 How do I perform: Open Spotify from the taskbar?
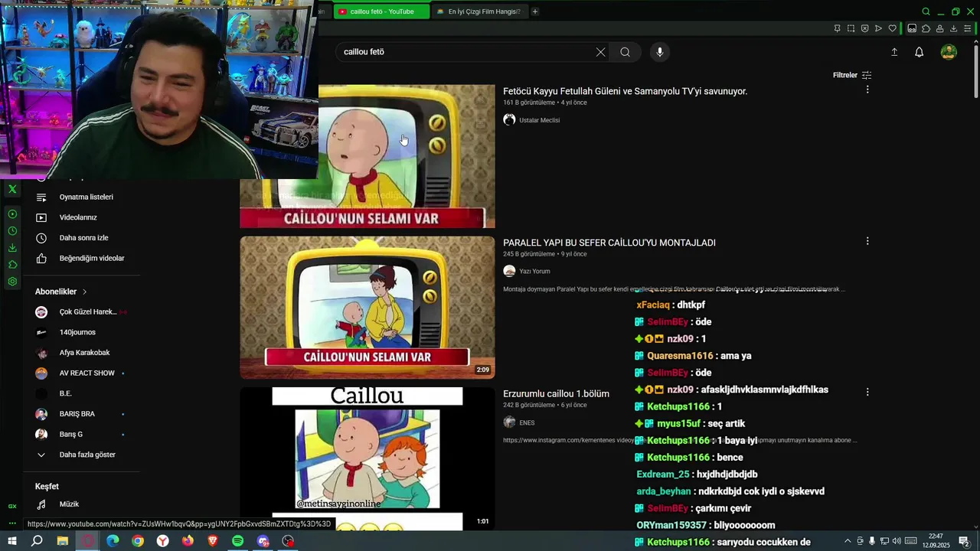pos(238,541)
